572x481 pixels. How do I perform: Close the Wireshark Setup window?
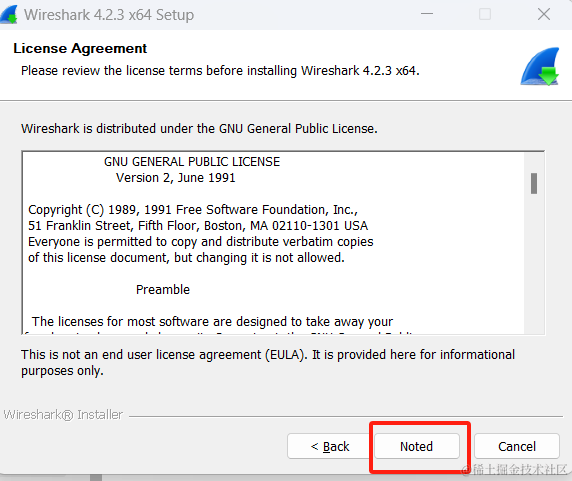(544, 15)
